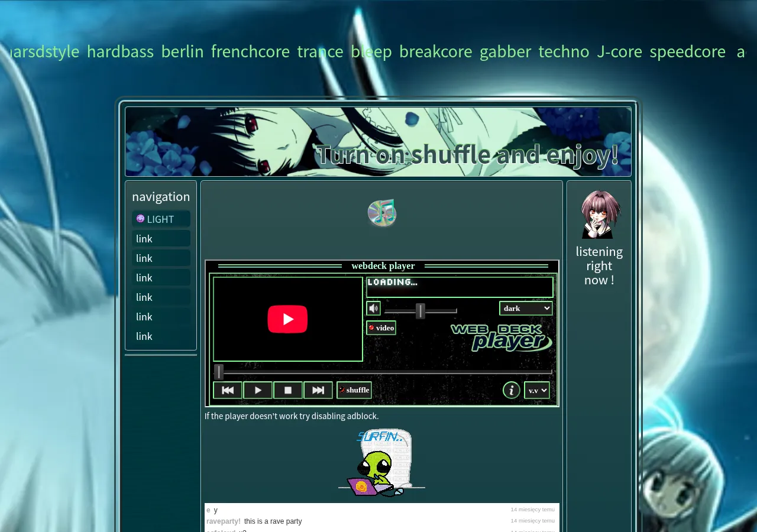Screen dimensions: 757x532
Task: Click the "bleep" genre text
Action: (371, 51)
